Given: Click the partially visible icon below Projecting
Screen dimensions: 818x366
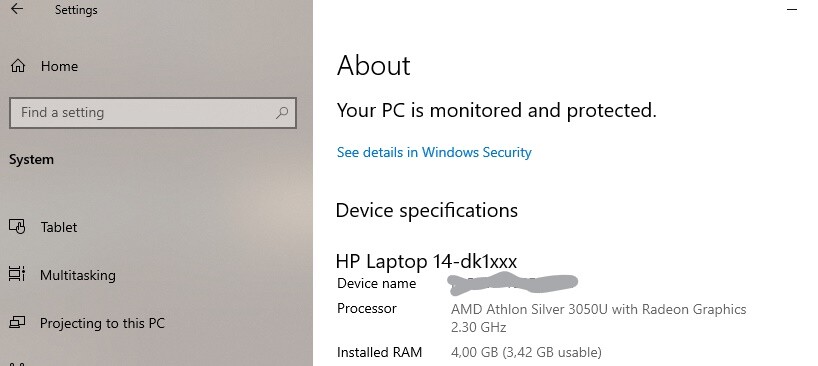Looking at the screenshot, I should tap(17, 364).
